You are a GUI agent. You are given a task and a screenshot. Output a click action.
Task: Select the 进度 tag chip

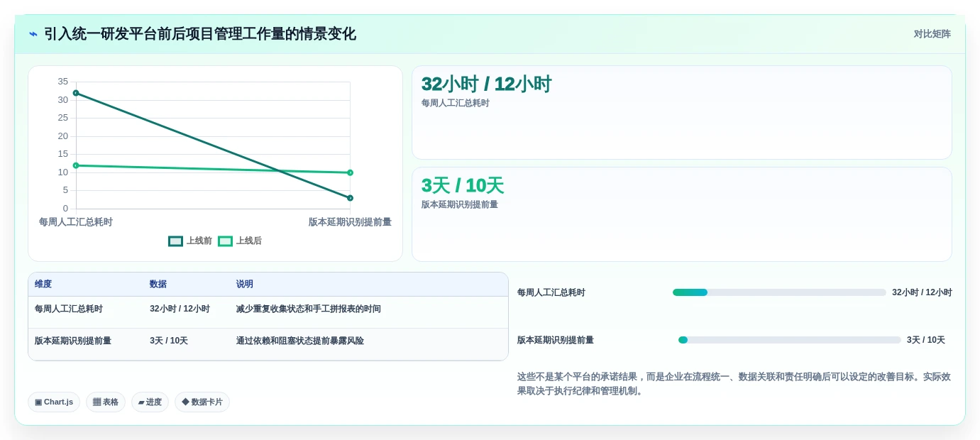point(150,402)
